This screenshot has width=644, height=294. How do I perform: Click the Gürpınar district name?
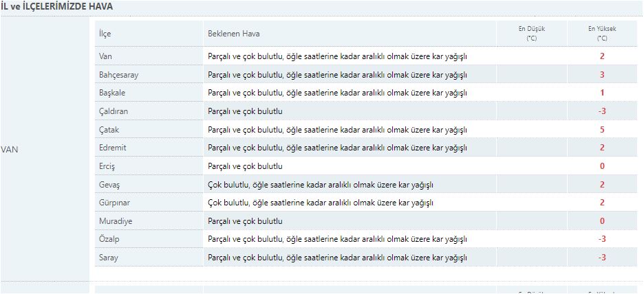(114, 203)
